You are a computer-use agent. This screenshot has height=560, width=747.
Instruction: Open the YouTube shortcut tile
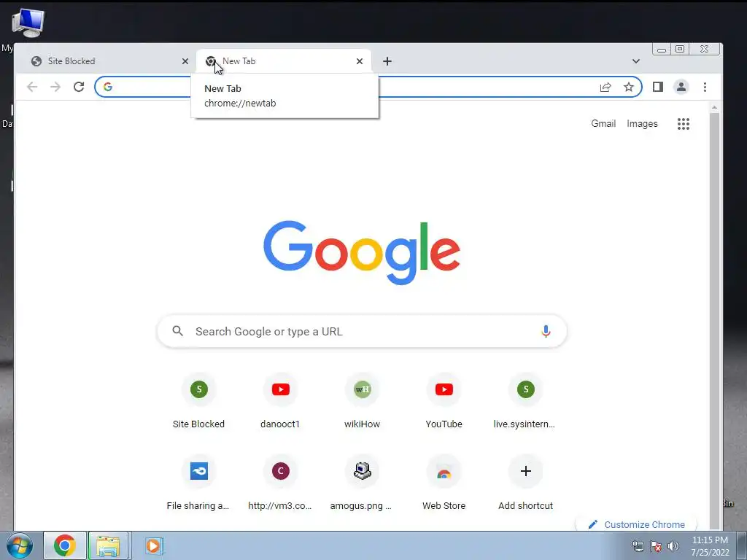pos(444,402)
